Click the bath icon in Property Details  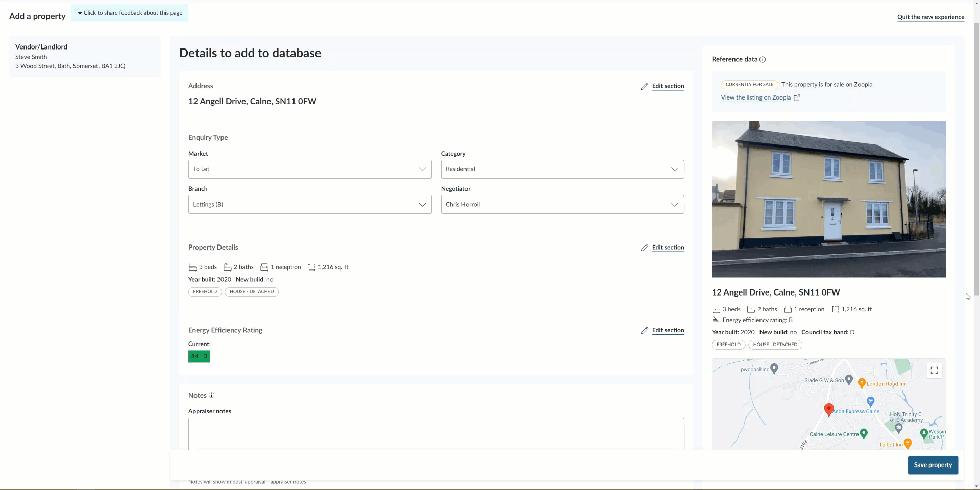(x=228, y=267)
